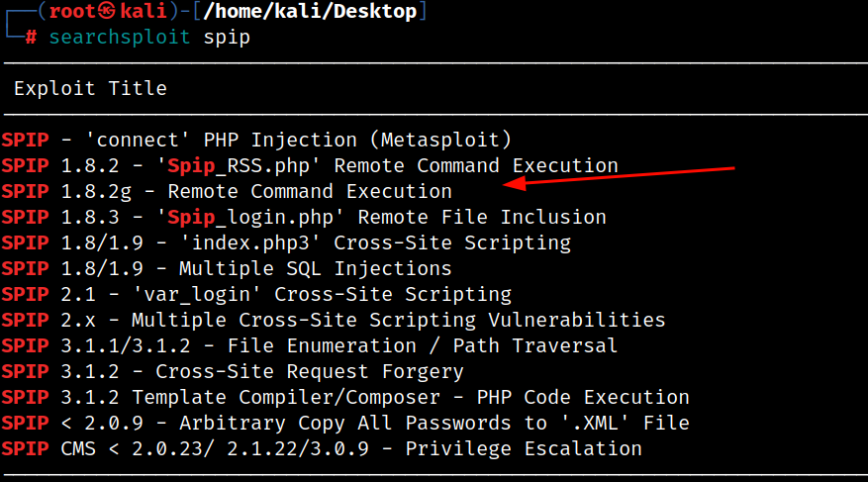Select the '3.1.2 - Cross-Site Request Forgery' row
868x482 pixels.
(x=233, y=372)
